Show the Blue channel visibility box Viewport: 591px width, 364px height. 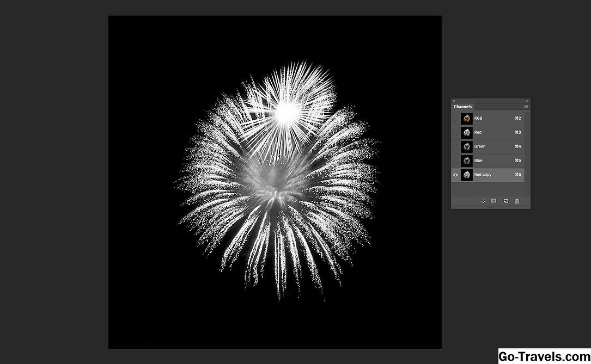pyautogui.click(x=455, y=161)
